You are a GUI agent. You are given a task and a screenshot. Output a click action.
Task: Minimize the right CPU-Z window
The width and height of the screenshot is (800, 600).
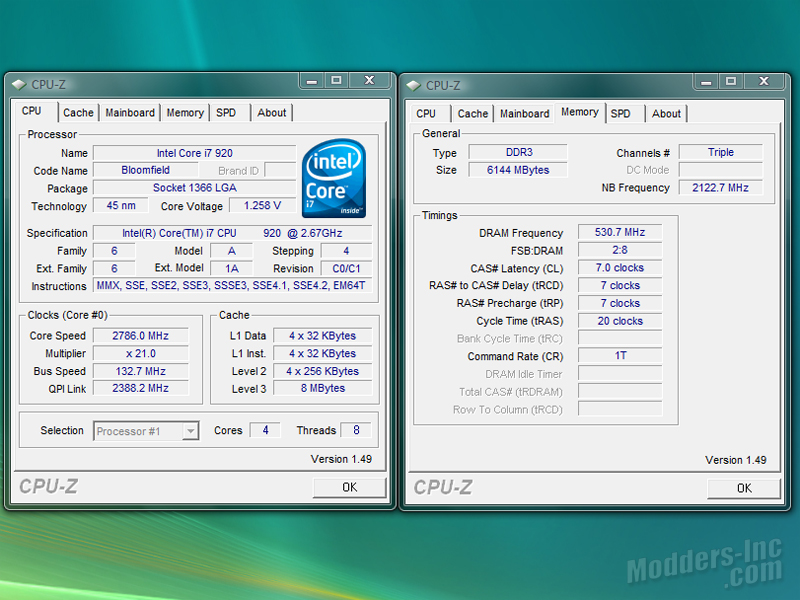(706, 82)
